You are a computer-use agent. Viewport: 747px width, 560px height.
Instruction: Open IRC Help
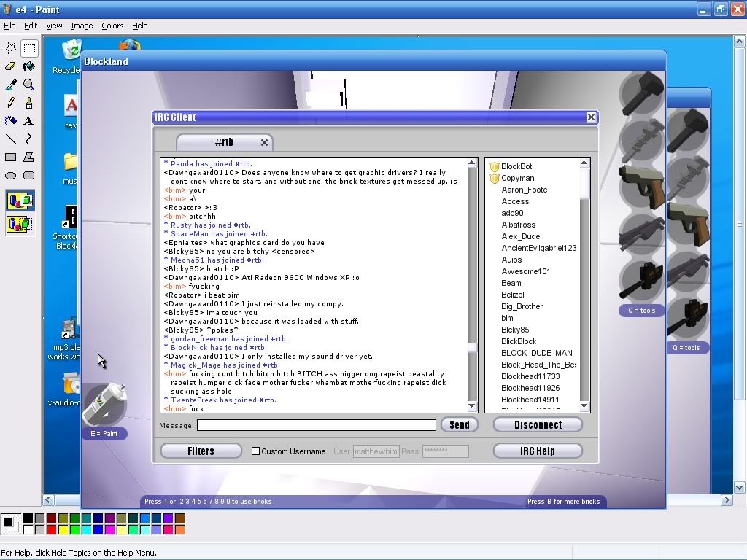[538, 451]
